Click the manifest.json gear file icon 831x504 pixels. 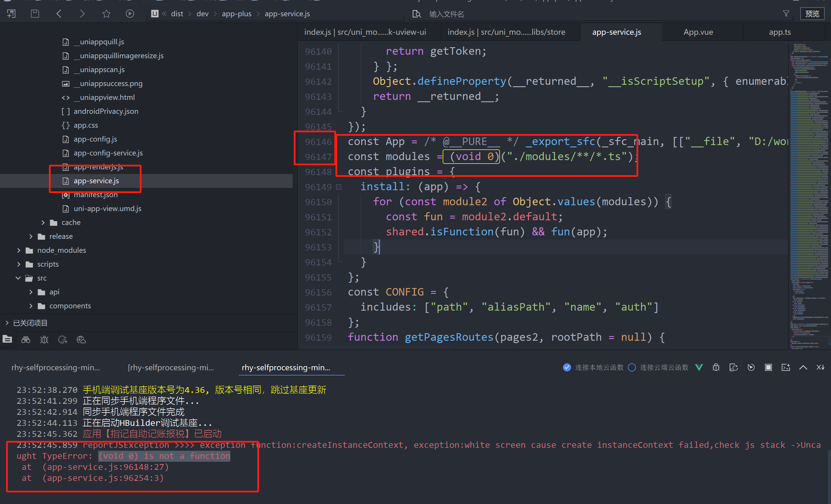click(x=66, y=195)
